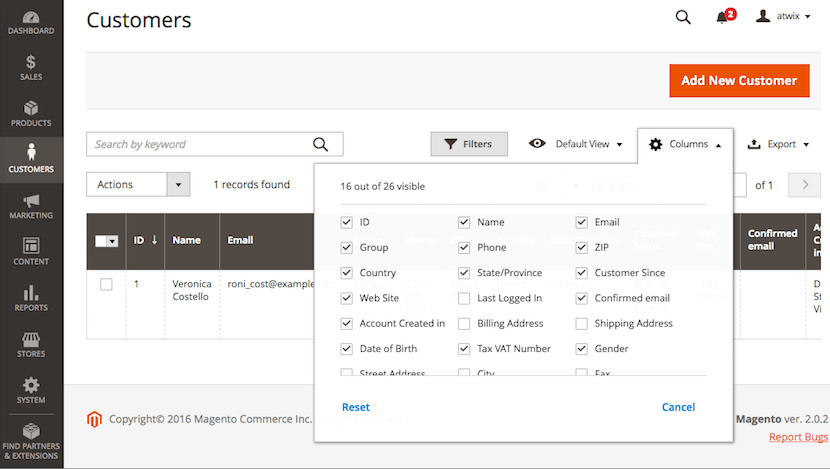
Task: Uncheck the Gender column checkbox
Action: 582,349
